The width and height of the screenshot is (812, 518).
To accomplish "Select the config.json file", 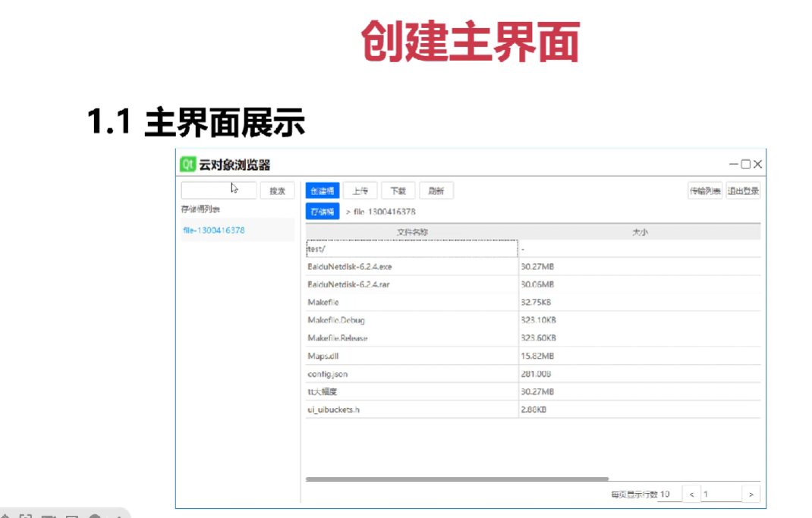I will (x=412, y=374).
